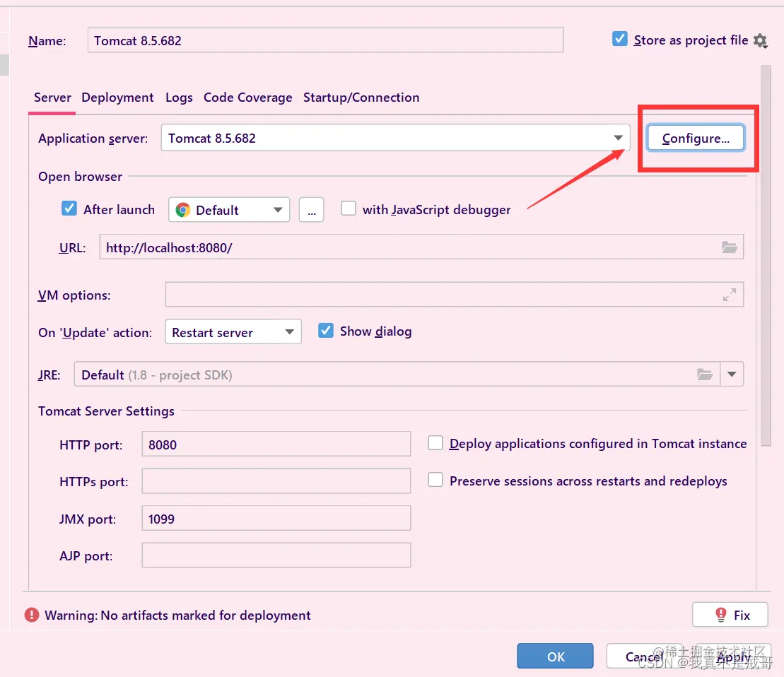Confirm with the OK button

(555, 656)
